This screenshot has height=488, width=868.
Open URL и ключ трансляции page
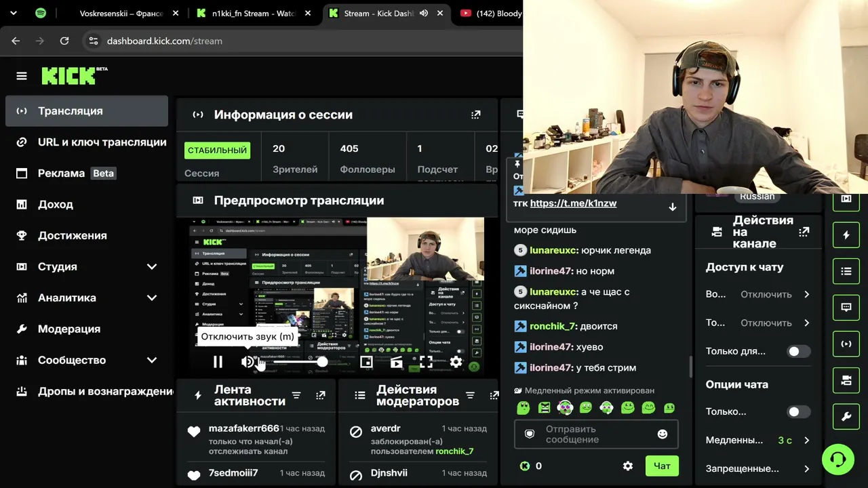pos(87,142)
